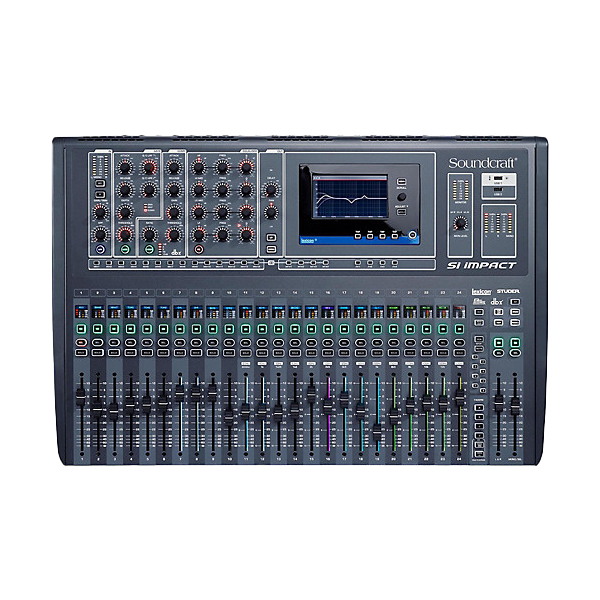The width and height of the screenshot is (600, 600).
Task: Grab channel 1 fader cap
Action: [x=81, y=397]
